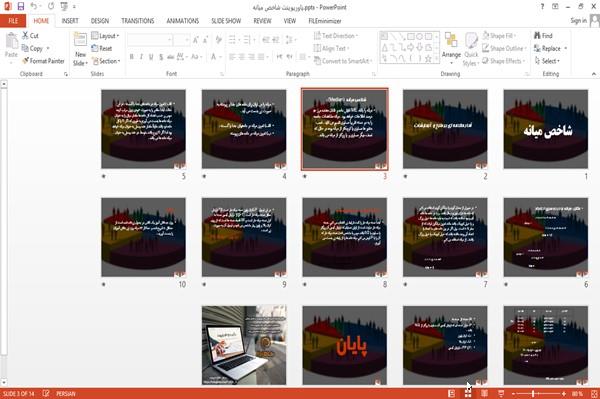Switch to Reading View icon
600x399 pixels.
click(484, 394)
